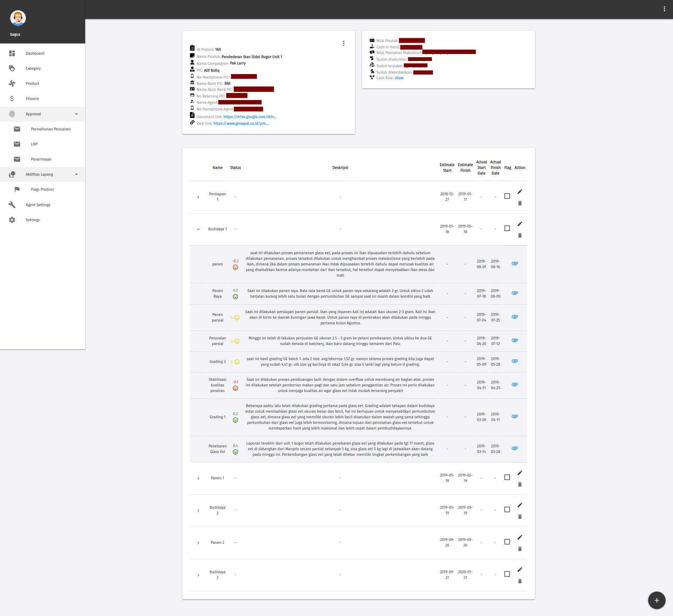Open attachment icon for the Grading 1 row
The height and width of the screenshot is (616, 673).
tap(515, 417)
